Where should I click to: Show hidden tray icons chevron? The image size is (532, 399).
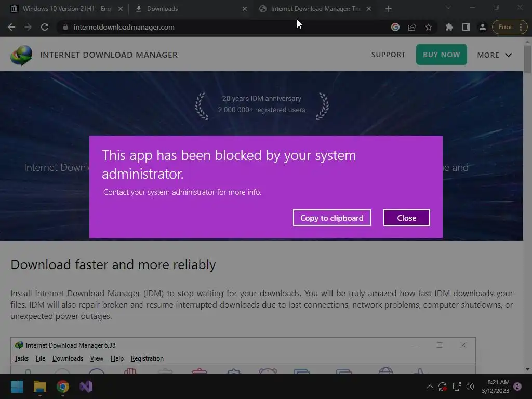(x=430, y=387)
